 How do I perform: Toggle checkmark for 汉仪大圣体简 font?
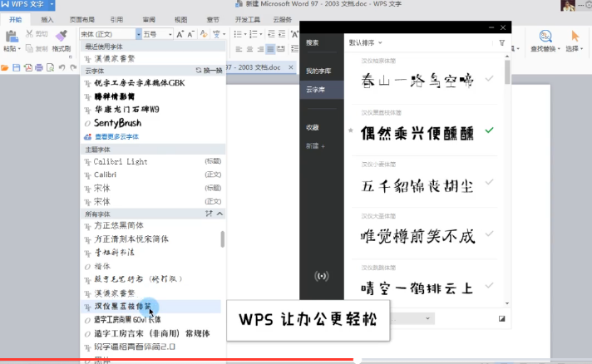(x=489, y=234)
